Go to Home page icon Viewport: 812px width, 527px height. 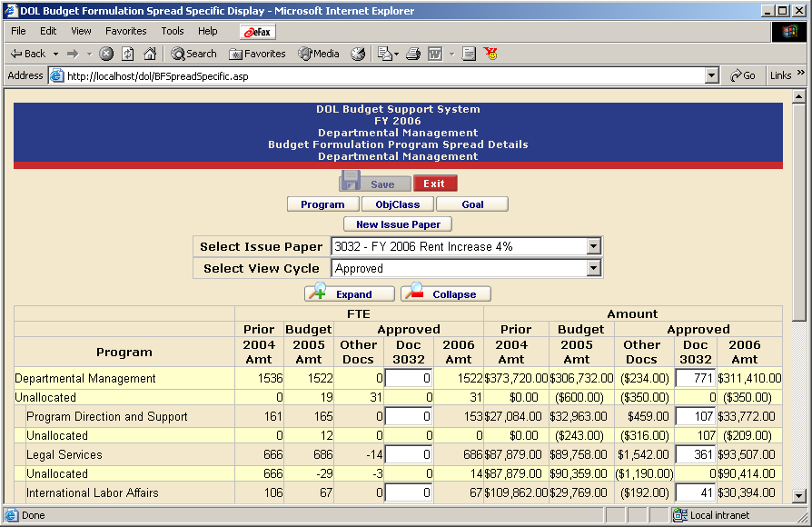(149, 54)
